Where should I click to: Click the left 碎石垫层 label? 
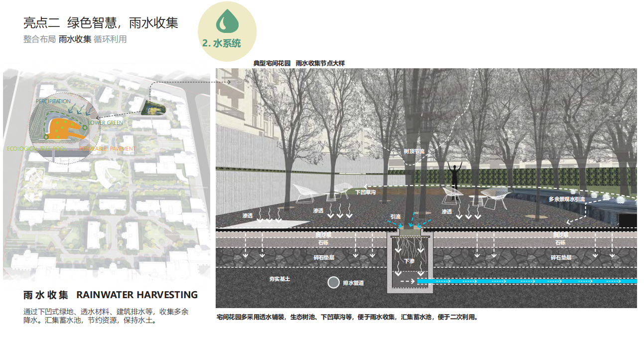click(x=324, y=258)
